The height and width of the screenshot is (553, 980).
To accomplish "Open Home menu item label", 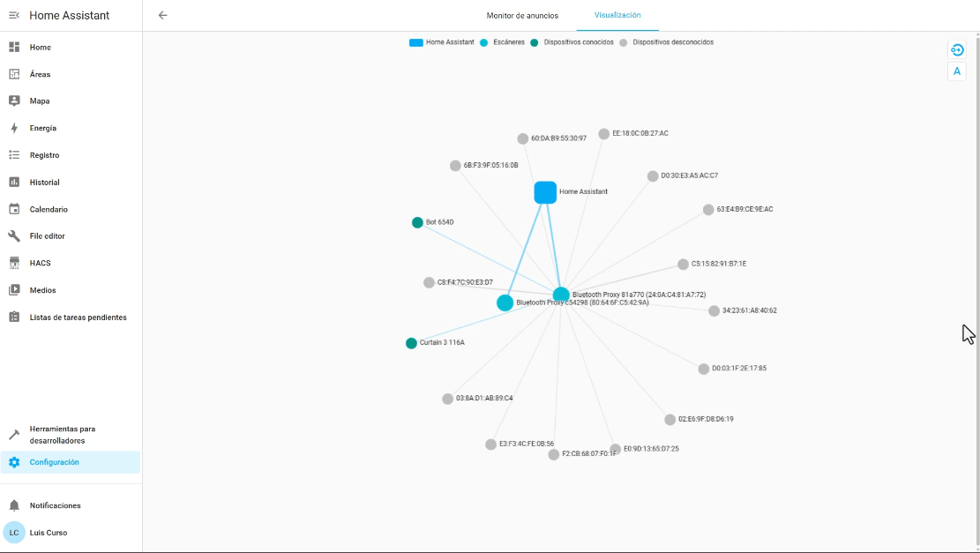I will pyautogui.click(x=40, y=48).
